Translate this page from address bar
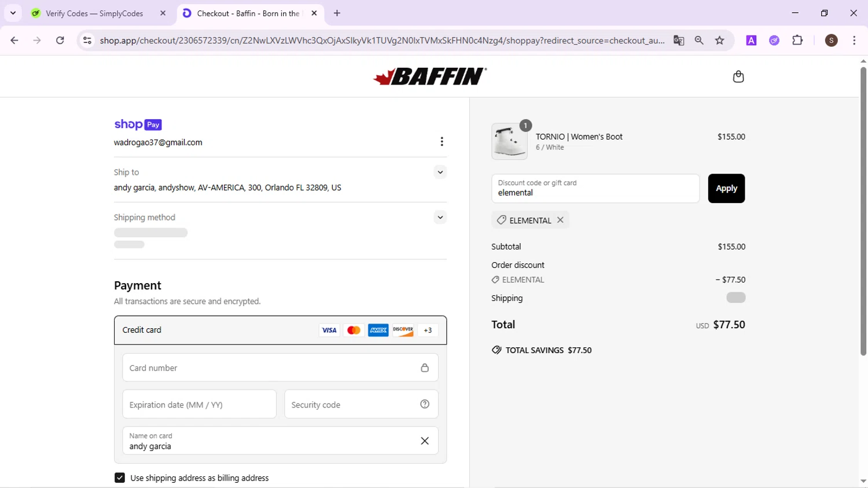This screenshot has height=488, width=868. [679, 41]
